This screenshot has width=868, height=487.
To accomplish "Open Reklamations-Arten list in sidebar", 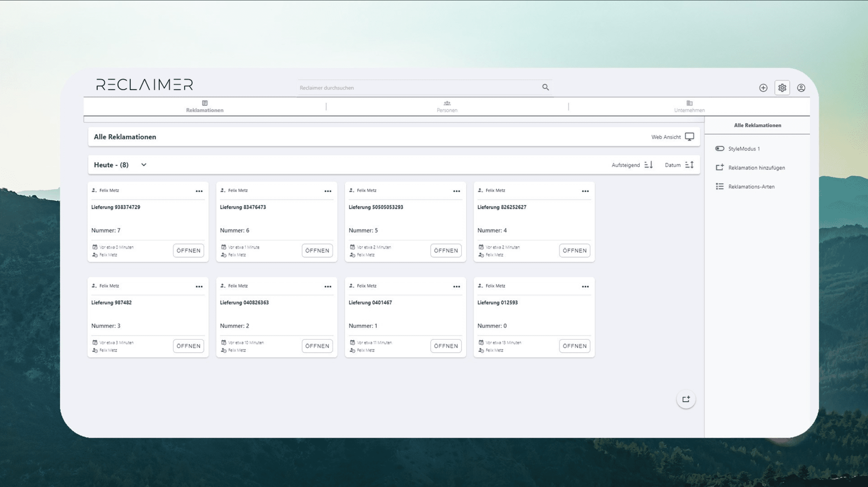I will 751,187.
